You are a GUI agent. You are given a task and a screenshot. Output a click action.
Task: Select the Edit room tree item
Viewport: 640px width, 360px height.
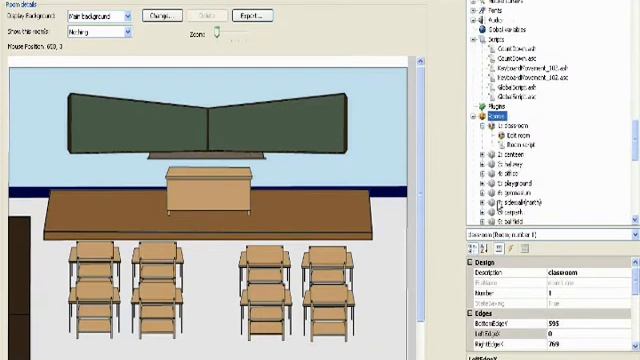click(518, 136)
